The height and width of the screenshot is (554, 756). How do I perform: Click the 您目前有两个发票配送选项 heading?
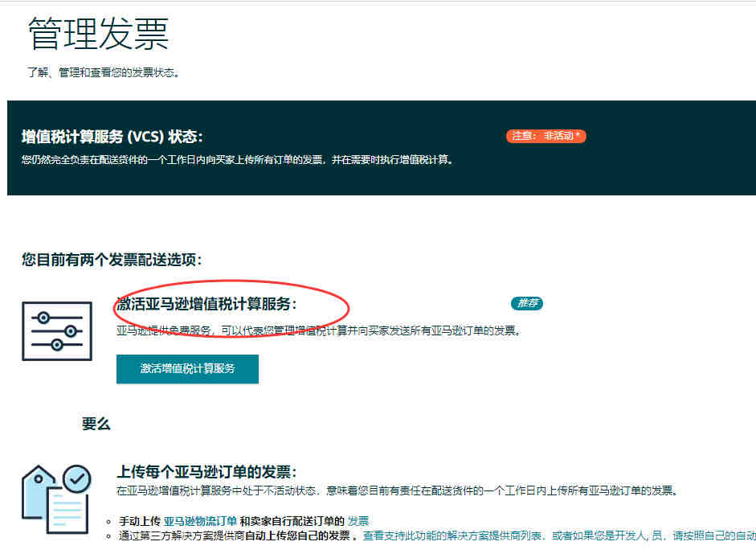tap(112, 260)
